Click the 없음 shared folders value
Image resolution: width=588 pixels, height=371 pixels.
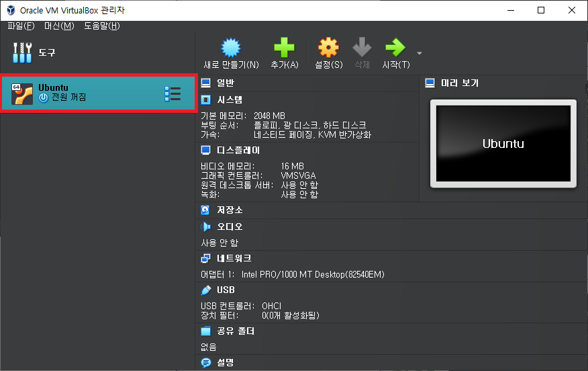[209, 347]
